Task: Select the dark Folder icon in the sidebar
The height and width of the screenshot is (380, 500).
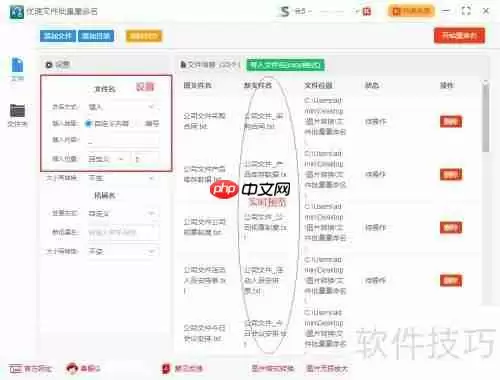Action: coord(17,110)
